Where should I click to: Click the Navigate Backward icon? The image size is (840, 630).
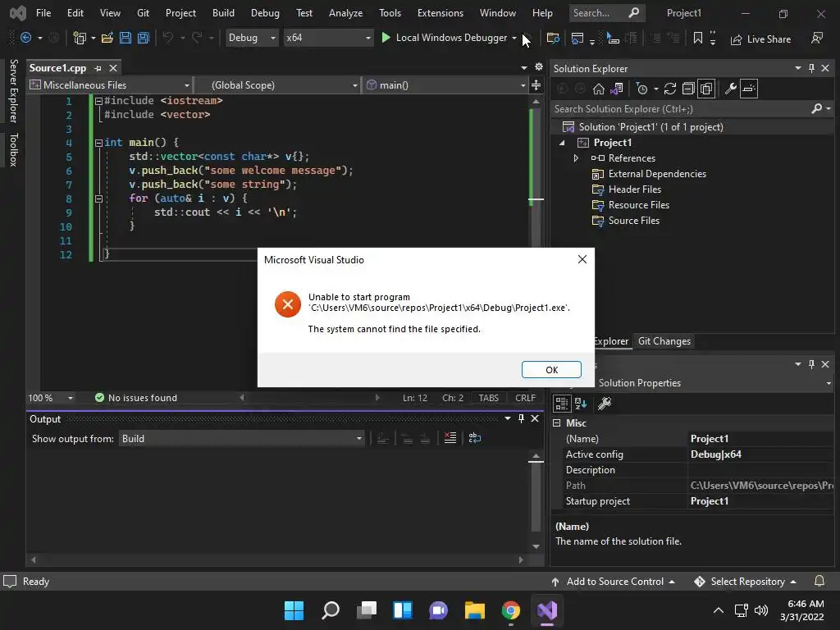(x=25, y=38)
